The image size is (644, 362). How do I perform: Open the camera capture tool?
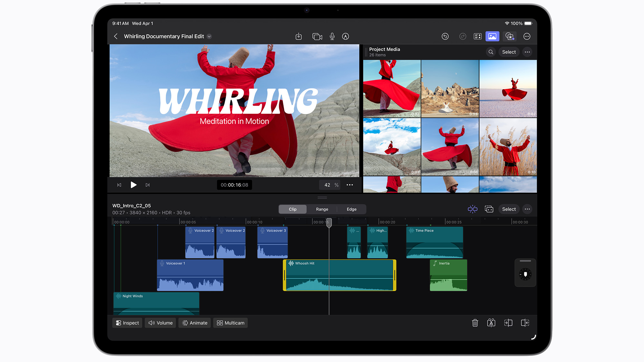(317, 36)
